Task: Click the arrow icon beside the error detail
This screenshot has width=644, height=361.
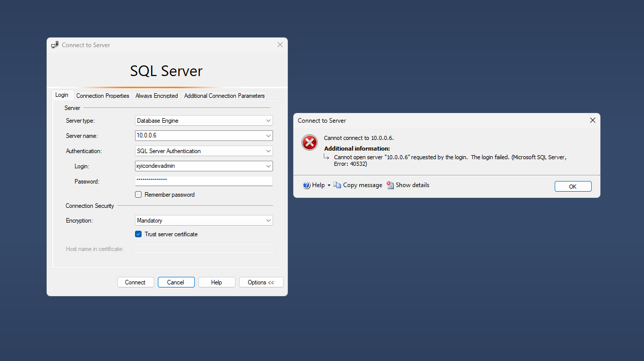Action: click(x=327, y=157)
